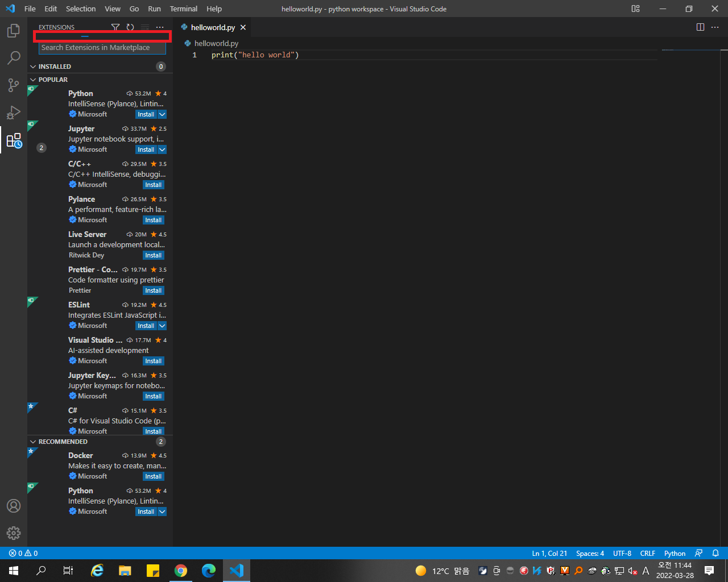Open the Accounts menu icon
Viewport: 728px width, 582px height.
point(14,506)
